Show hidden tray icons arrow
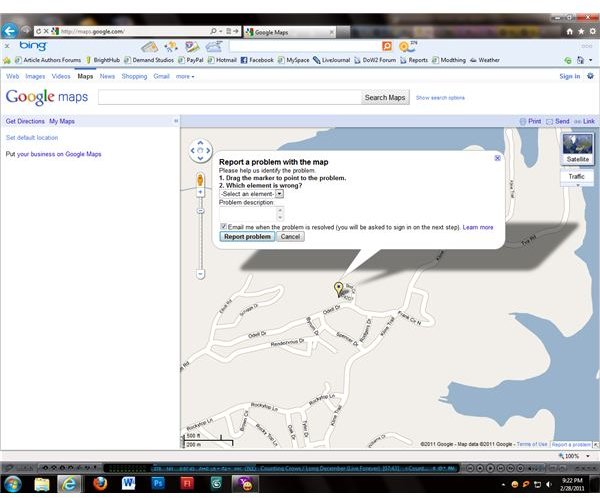 (503, 485)
